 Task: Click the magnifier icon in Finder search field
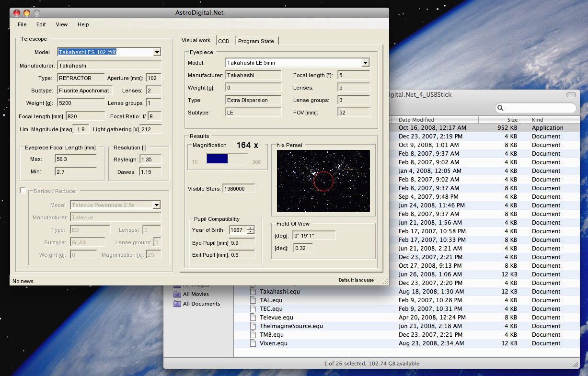(500, 108)
